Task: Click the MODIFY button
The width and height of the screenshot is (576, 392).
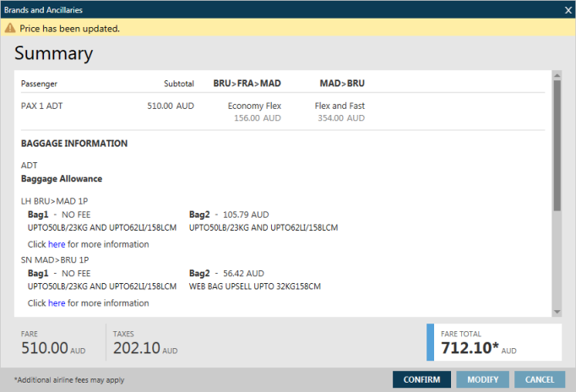Action: [x=482, y=379]
